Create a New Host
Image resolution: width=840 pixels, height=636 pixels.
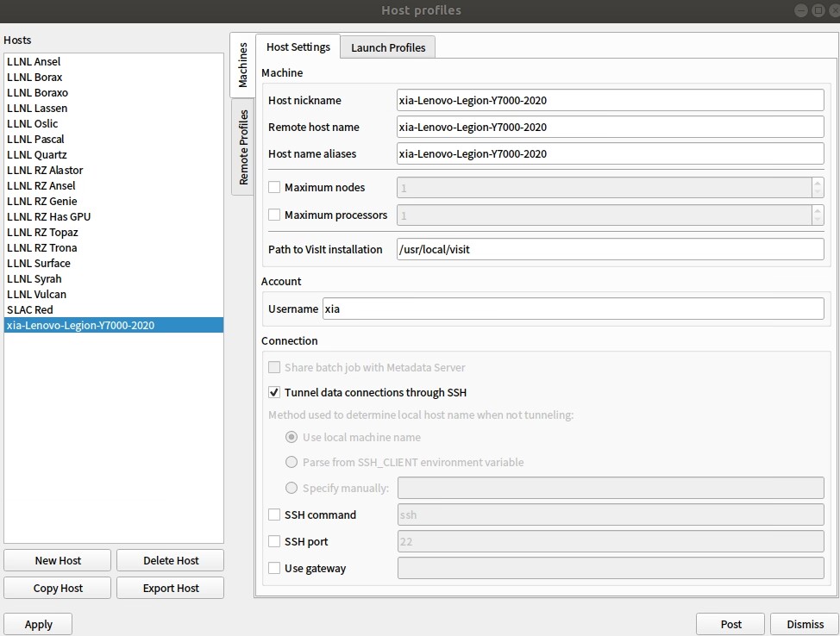point(57,559)
